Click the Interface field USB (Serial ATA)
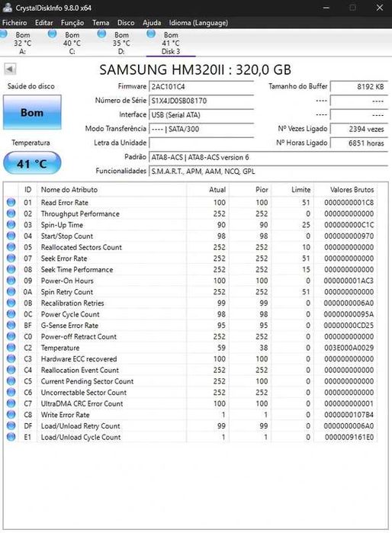 pyautogui.click(x=201, y=115)
